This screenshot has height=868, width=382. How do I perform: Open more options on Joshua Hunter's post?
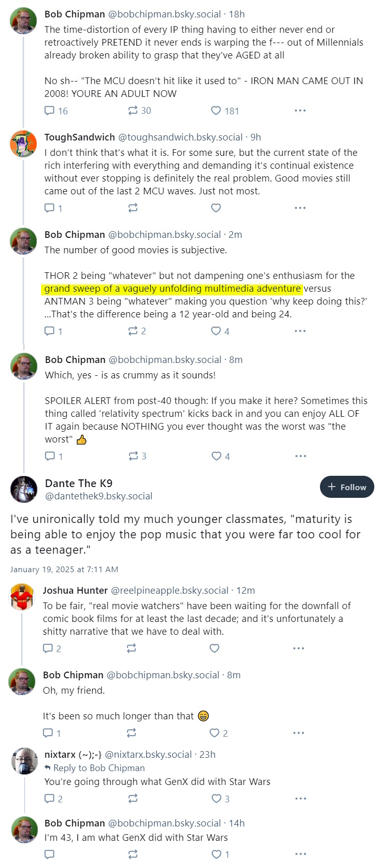(299, 649)
